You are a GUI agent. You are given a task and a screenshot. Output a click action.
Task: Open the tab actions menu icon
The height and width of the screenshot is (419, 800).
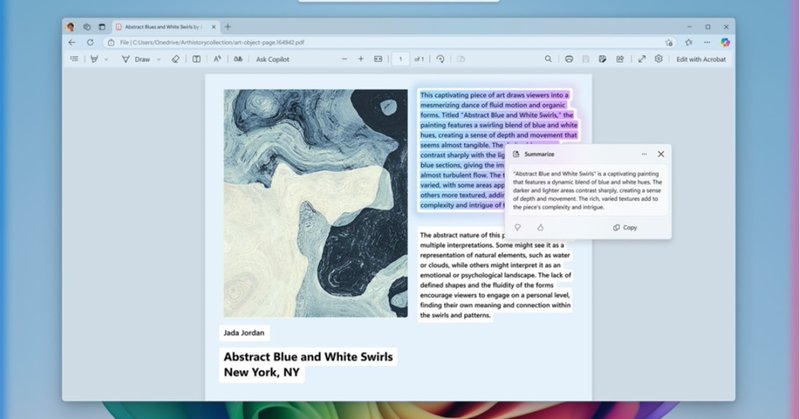[x=102, y=27]
